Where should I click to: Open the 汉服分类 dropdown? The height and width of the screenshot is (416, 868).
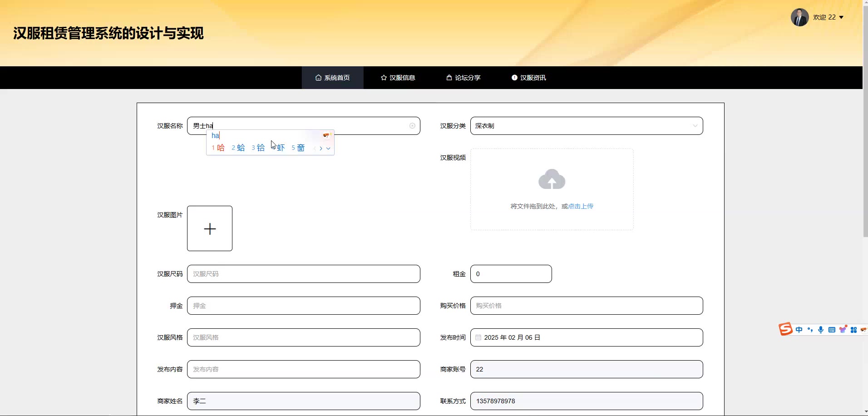tap(586, 126)
